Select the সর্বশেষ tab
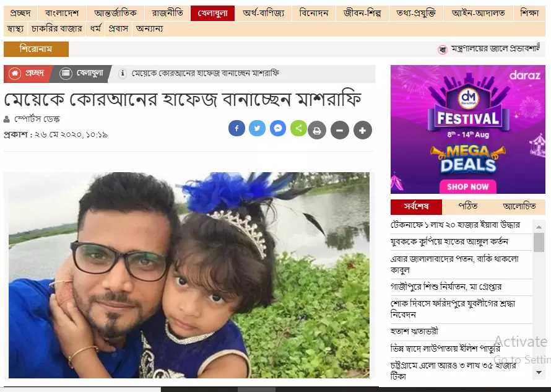 [416, 207]
